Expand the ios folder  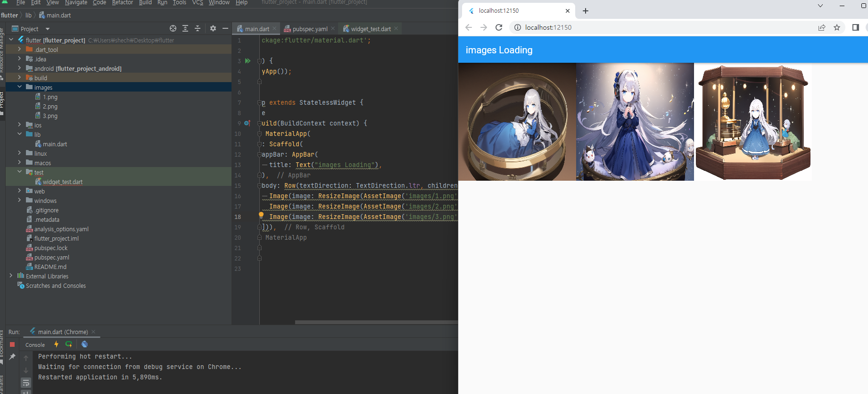click(19, 125)
